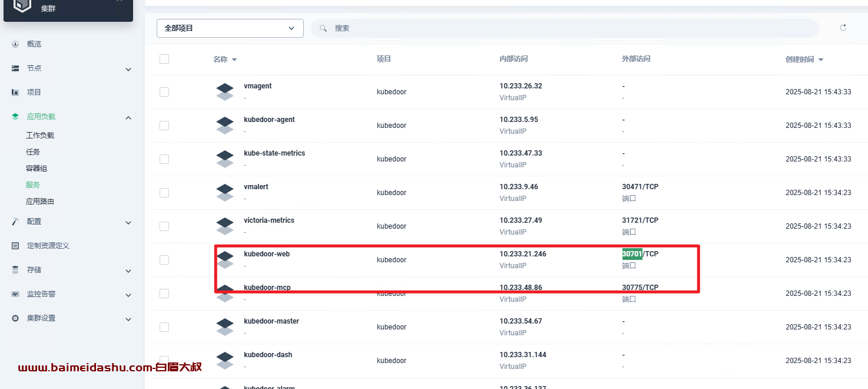868x389 pixels.
Task: Tick the select-all checkbox in table header
Action: [x=164, y=59]
